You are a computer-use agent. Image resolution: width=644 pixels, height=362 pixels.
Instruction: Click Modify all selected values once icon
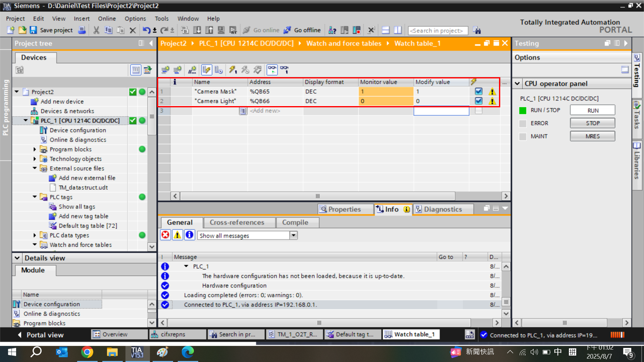click(x=233, y=70)
